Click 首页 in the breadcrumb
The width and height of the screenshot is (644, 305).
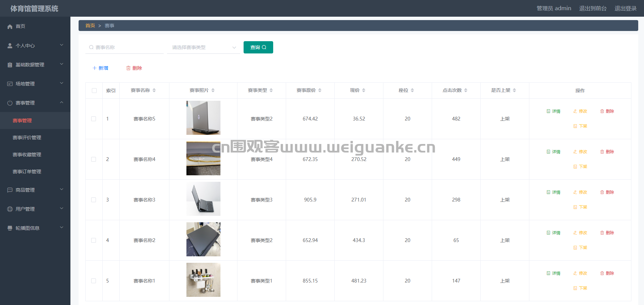tap(90, 26)
